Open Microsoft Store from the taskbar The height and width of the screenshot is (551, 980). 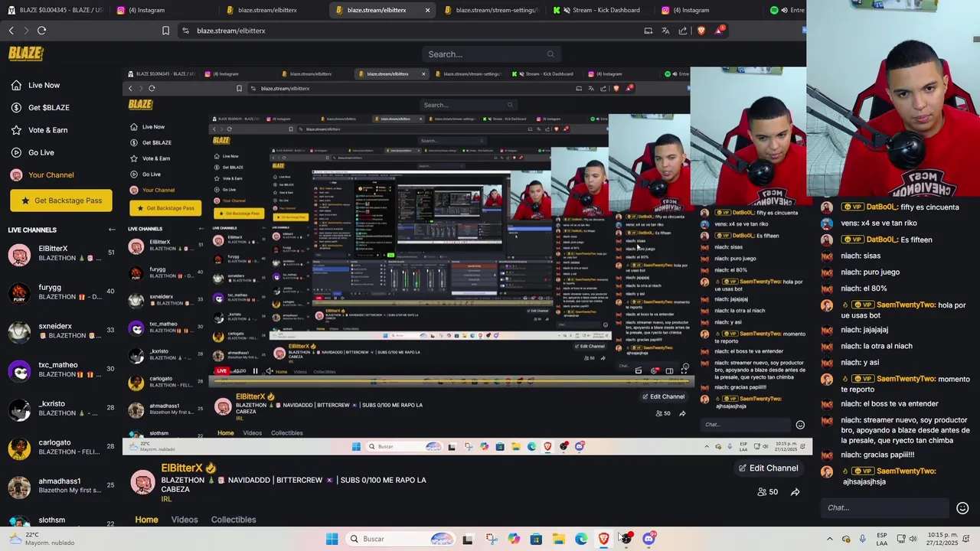(x=536, y=539)
